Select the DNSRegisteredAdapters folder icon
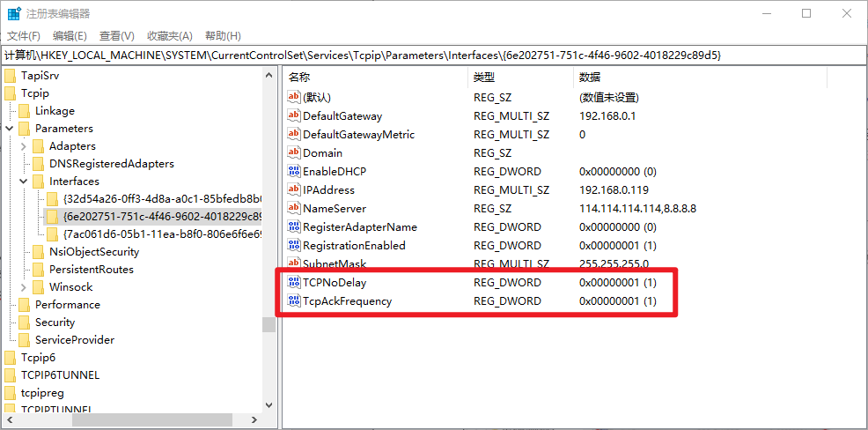The width and height of the screenshot is (868, 430). coord(38,164)
